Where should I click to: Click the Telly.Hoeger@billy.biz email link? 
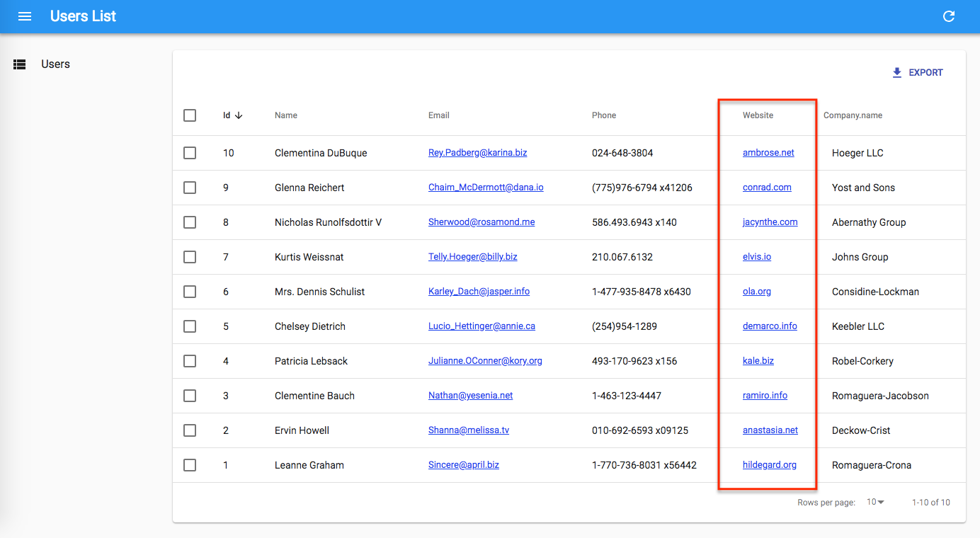click(x=473, y=257)
